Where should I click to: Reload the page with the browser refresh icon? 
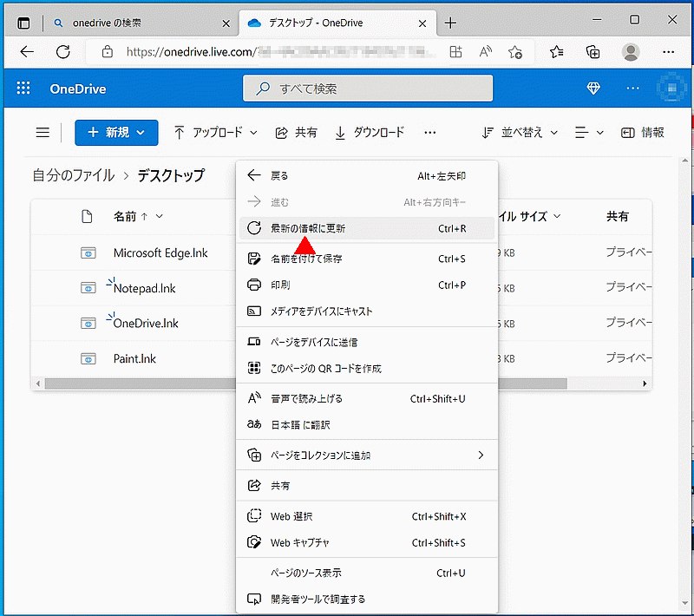63,52
